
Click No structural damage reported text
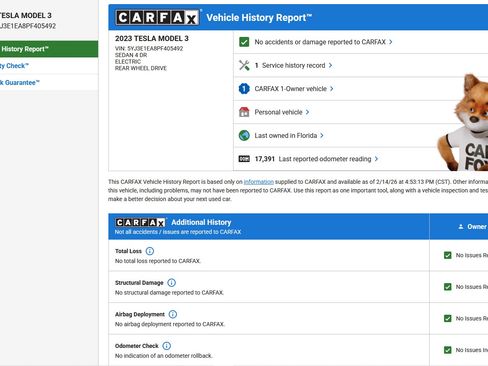pos(169,292)
